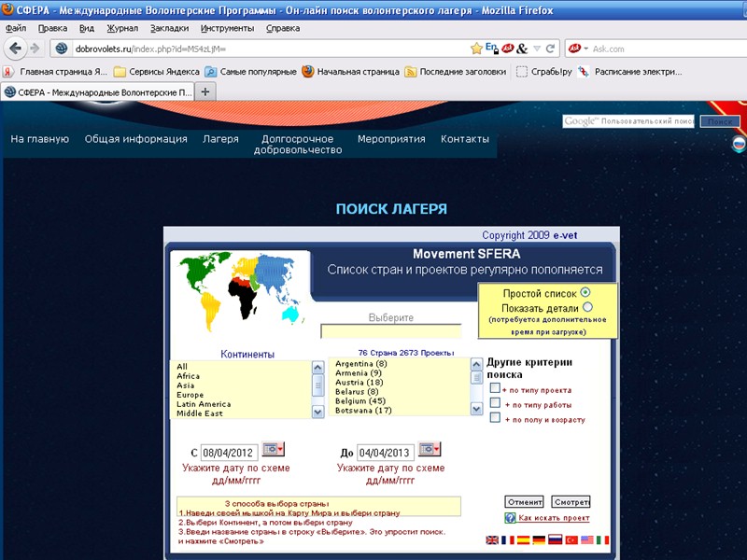Check the по полу и возрасту checkbox

coord(495,417)
